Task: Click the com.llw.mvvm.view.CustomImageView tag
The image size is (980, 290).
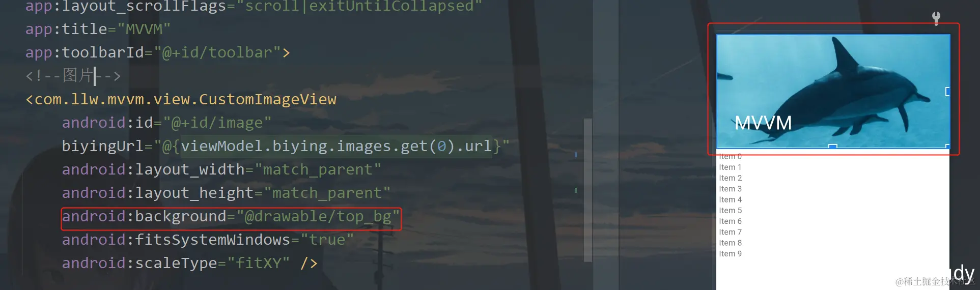Action: pyautogui.click(x=181, y=100)
